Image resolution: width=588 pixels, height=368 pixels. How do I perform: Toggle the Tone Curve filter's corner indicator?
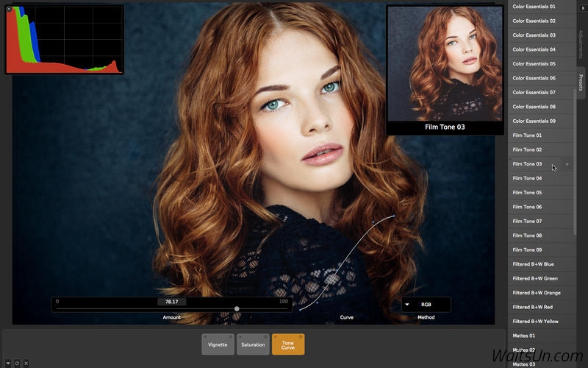[x=301, y=337]
